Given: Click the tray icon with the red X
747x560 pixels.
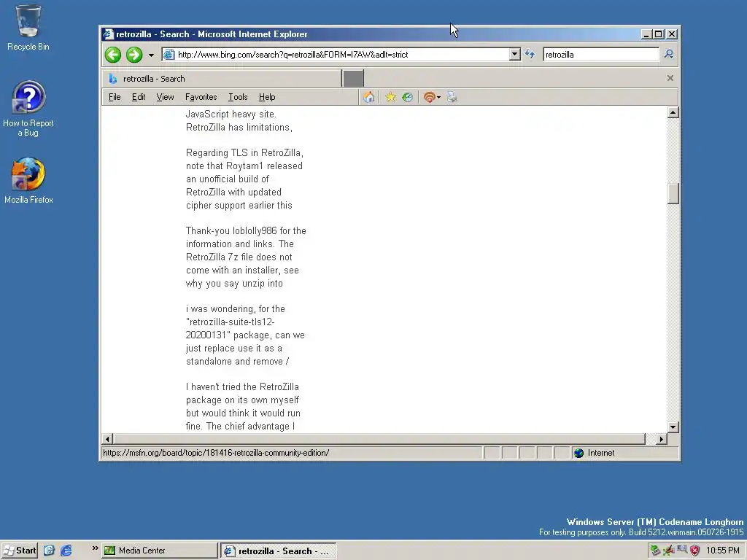Looking at the screenshot, I should pyautogui.click(x=668, y=551).
